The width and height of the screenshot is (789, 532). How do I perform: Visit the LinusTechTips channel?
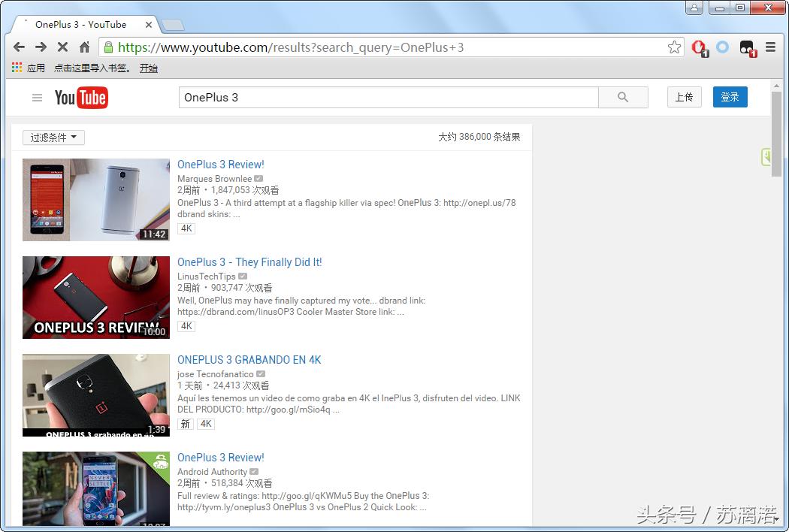(207, 277)
